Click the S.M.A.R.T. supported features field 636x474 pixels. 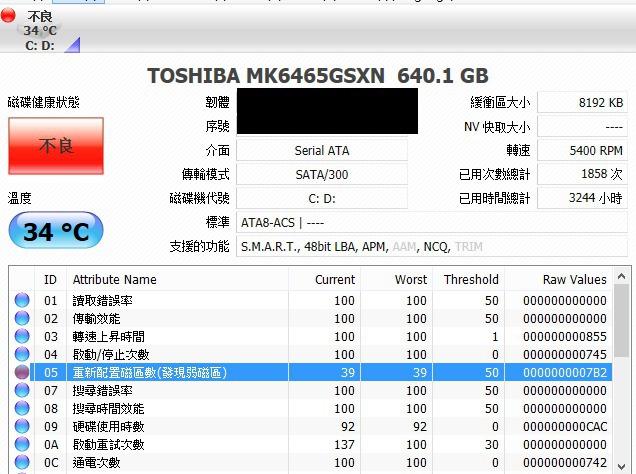432,246
